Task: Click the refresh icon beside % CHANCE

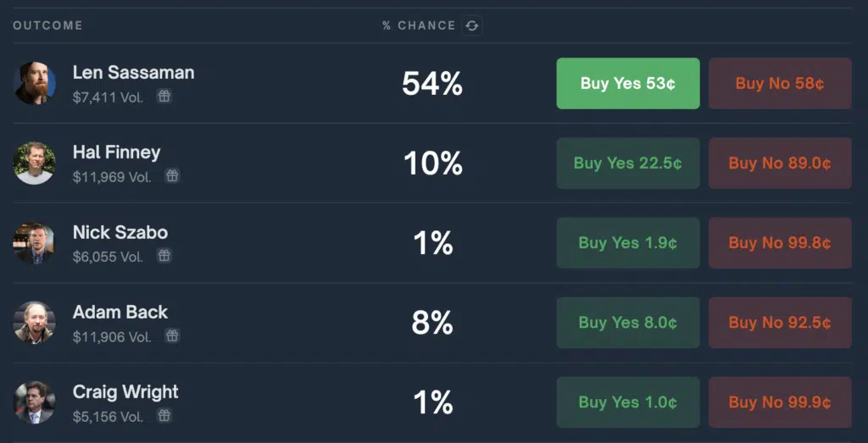Action: [472, 25]
